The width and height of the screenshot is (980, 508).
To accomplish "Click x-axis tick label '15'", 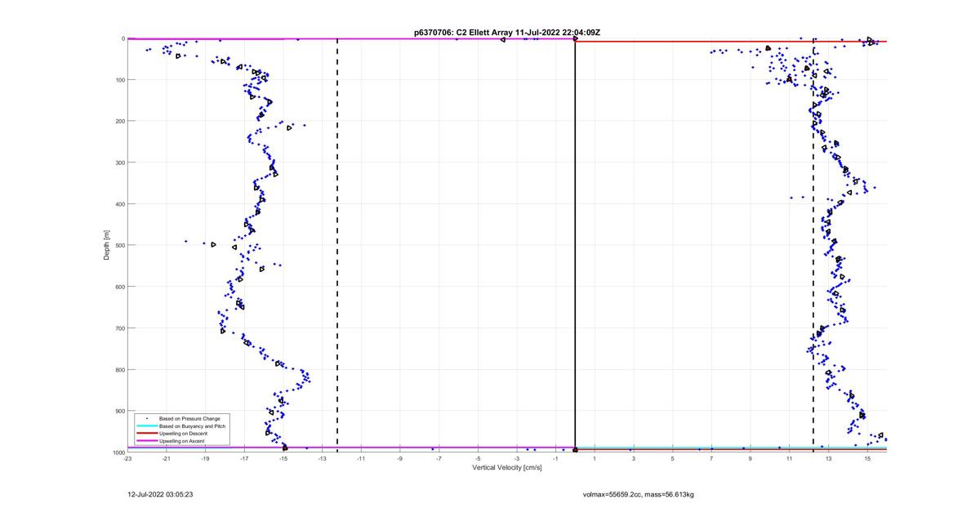I will pos(867,459).
